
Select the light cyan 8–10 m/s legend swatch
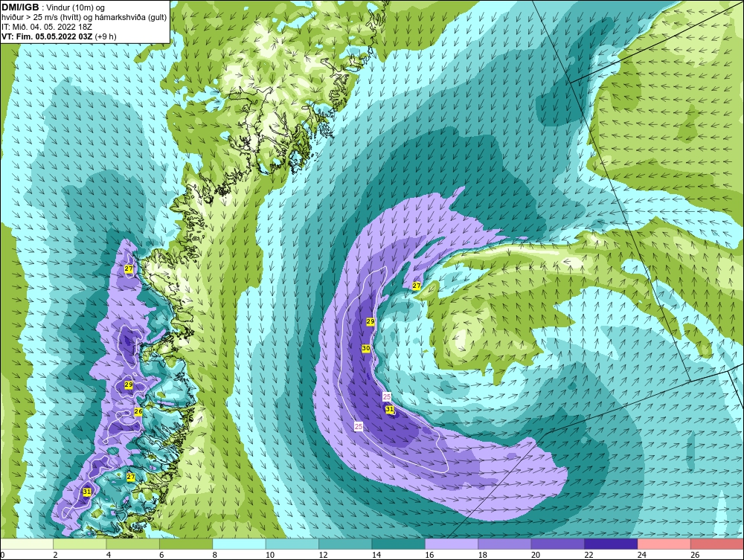(x=239, y=544)
